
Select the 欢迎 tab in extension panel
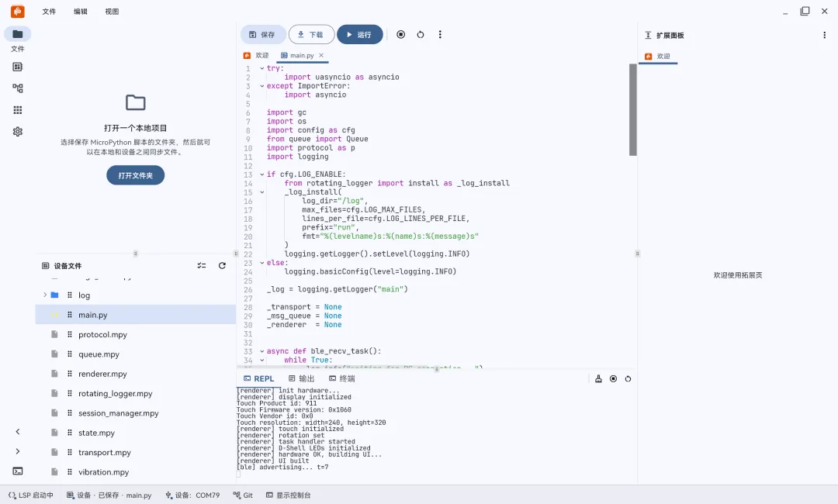point(658,56)
